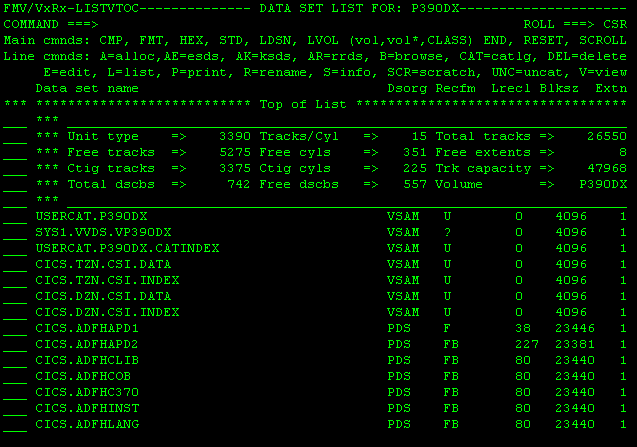Select data set name CICS.ADFHINST
Screen dimensions: 637x447
(x=87, y=408)
